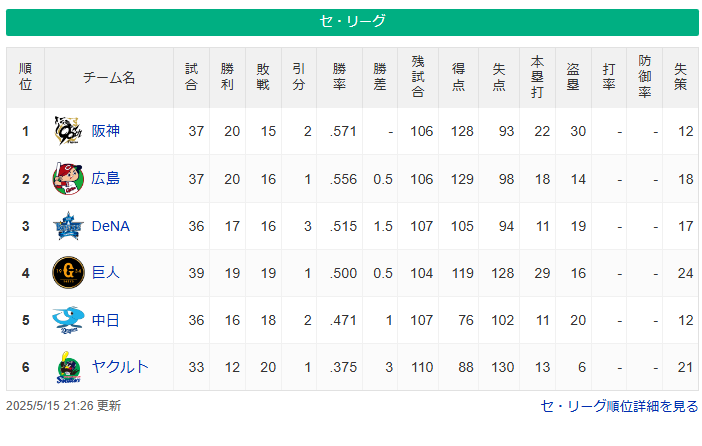The width and height of the screenshot is (702, 446).
Task: Open the DeNA team link
Action: click(111, 226)
